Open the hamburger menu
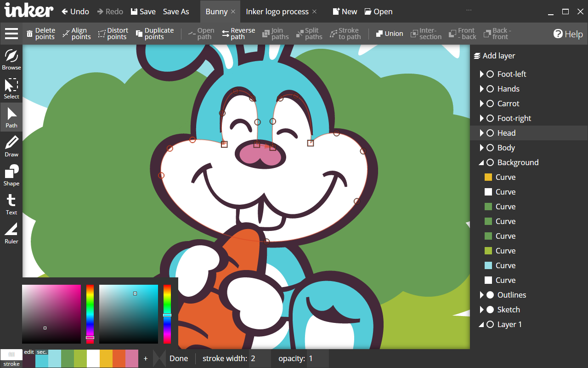This screenshot has width=588, height=368. (x=11, y=33)
